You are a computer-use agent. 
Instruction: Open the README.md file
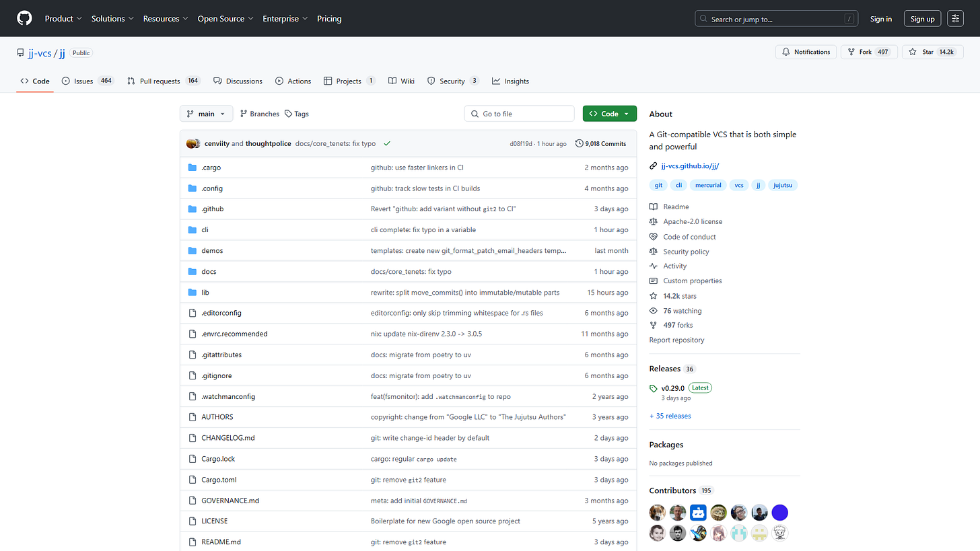point(221,542)
